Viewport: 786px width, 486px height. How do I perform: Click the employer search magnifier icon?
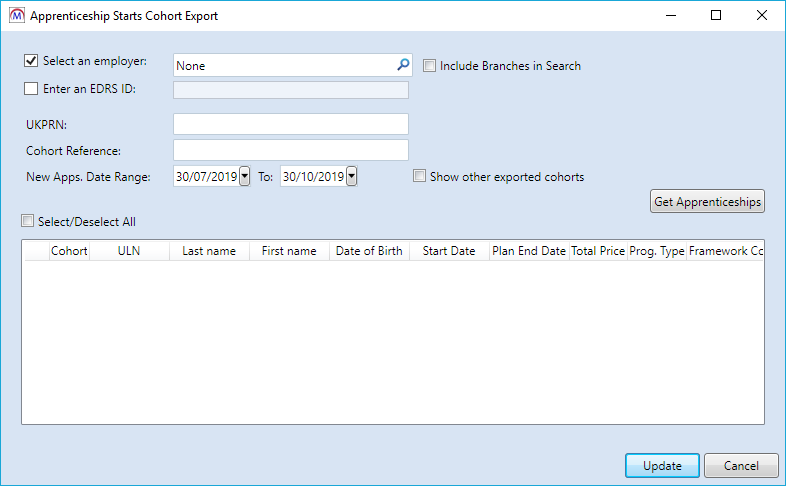point(403,65)
